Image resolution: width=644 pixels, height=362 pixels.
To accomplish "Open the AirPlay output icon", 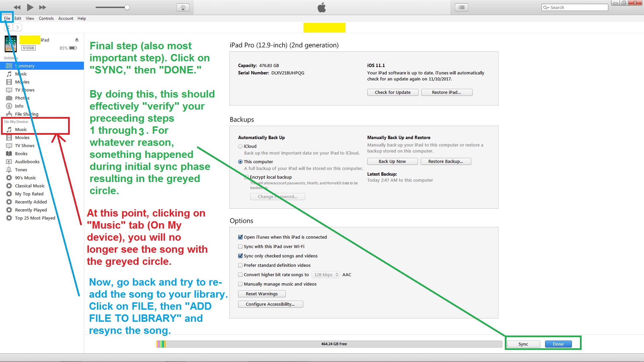I will (183, 7).
